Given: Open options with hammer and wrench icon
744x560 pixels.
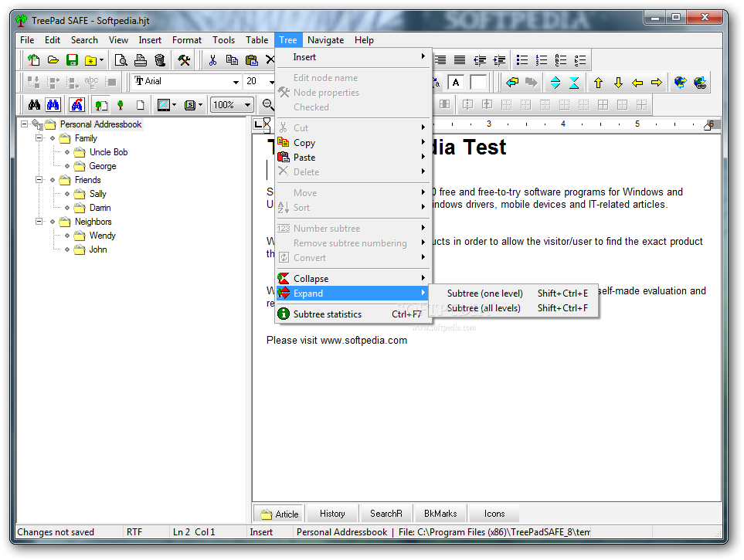Looking at the screenshot, I should coord(184,60).
